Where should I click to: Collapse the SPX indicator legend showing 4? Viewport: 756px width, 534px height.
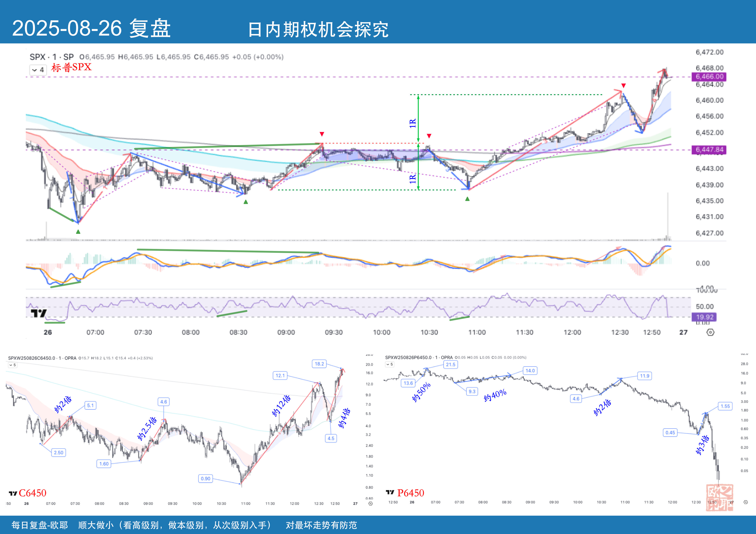[x=38, y=70]
